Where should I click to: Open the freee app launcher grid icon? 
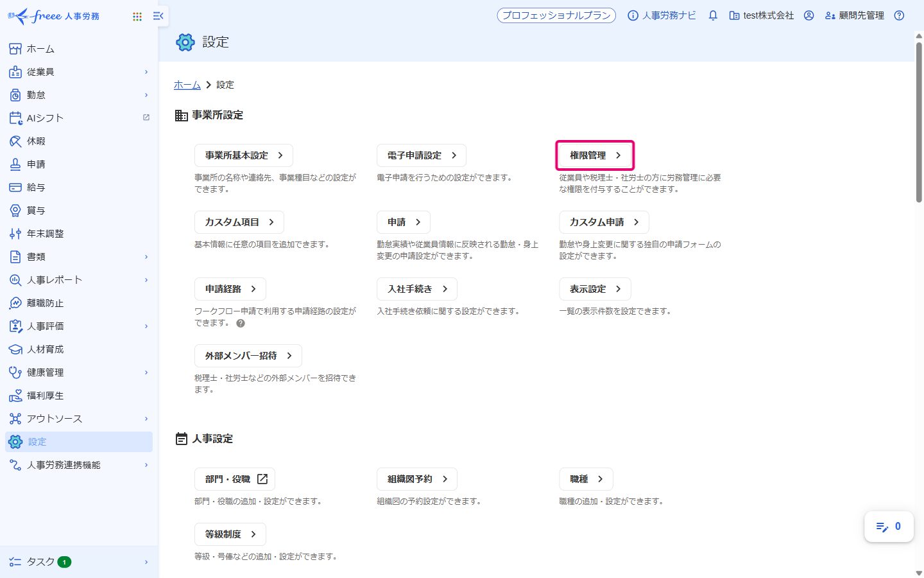click(137, 16)
